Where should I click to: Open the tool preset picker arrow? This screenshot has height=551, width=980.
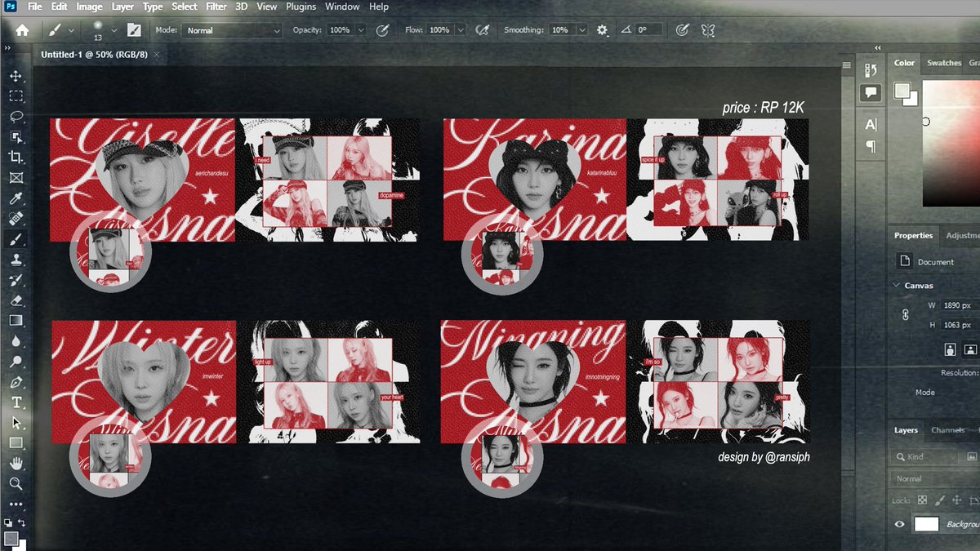[72, 30]
